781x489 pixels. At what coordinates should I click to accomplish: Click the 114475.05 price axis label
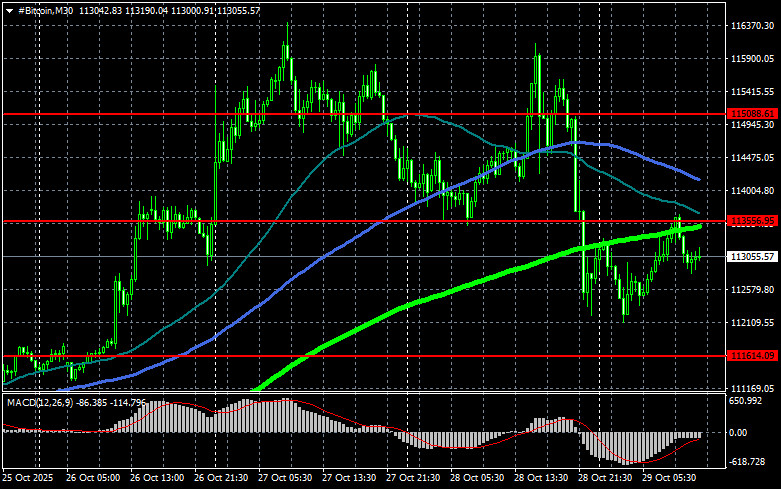click(x=752, y=157)
